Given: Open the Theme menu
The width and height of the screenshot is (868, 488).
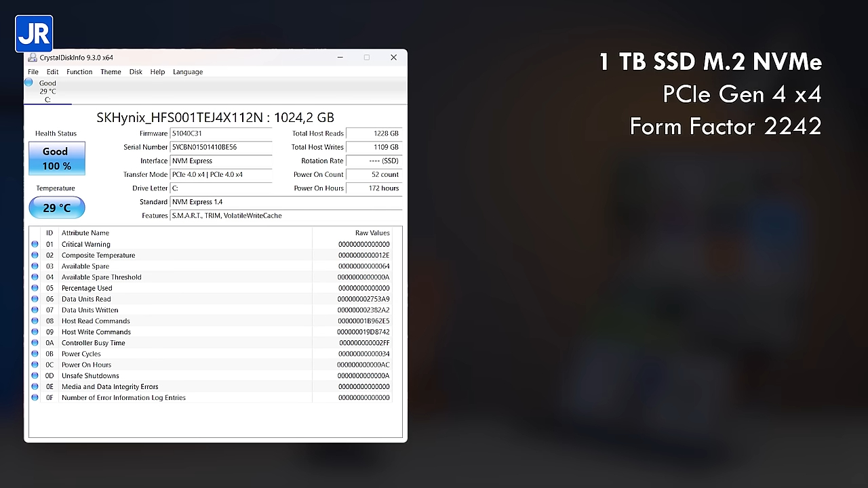Looking at the screenshot, I should [x=111, y=72].
